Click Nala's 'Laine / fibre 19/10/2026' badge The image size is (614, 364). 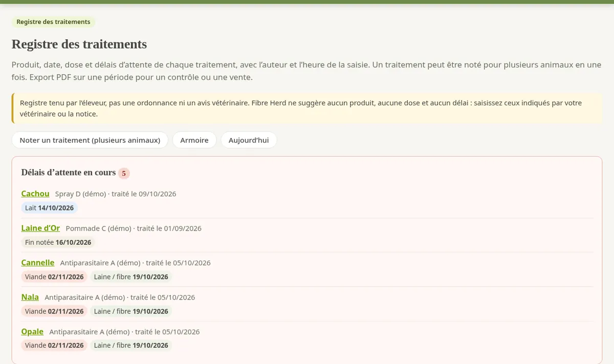131,311
